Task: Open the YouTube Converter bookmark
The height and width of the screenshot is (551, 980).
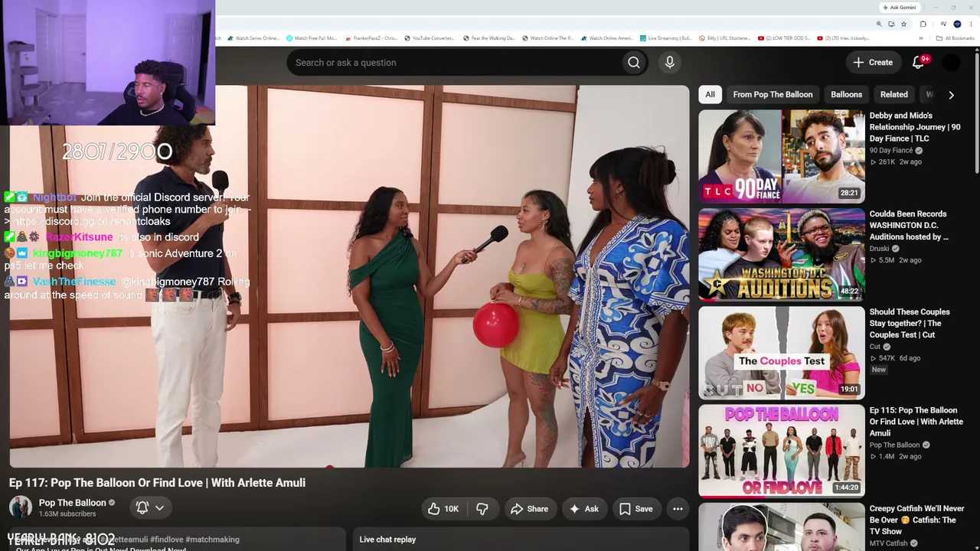Action: pyautogui.click(x=430, y=38)
